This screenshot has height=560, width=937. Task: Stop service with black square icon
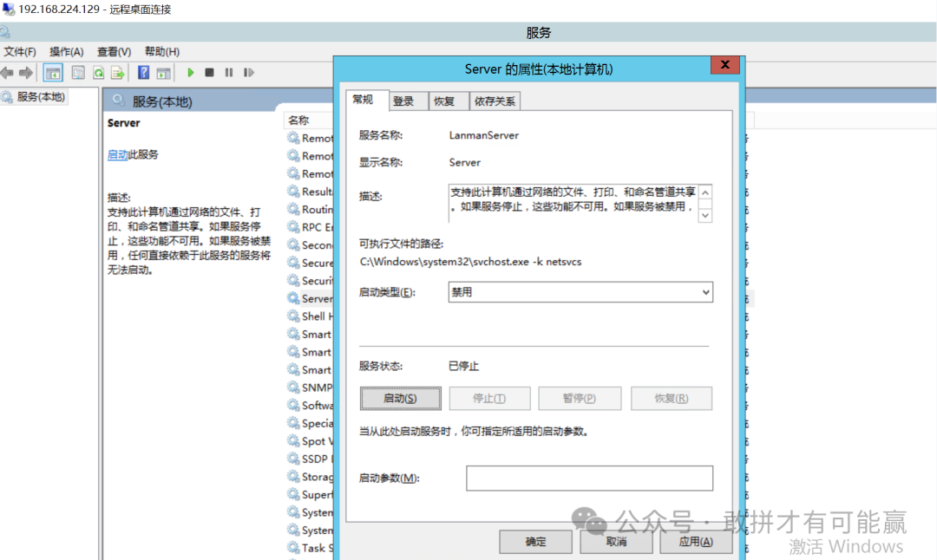tap(209, 72)
